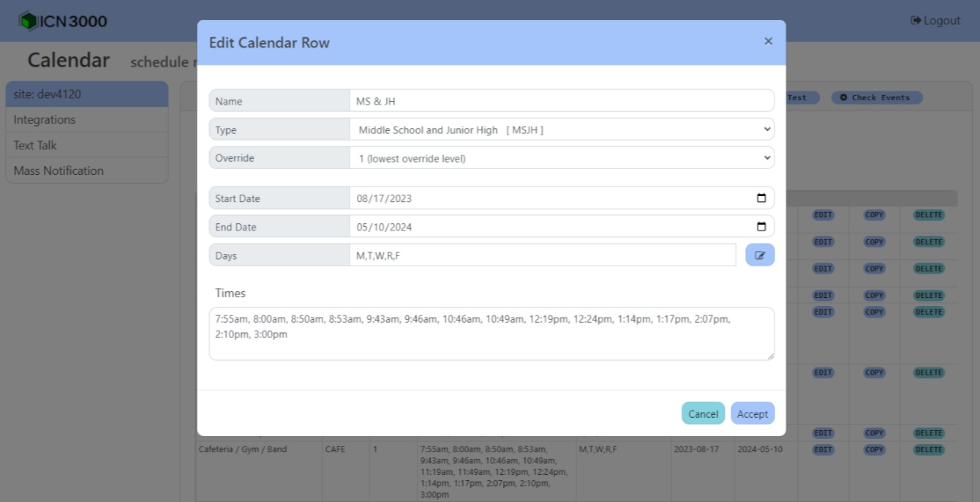Image resolution: width=980 pixels, height=502 pixels.
Task: Click the Days text field
Action: (x=542, y=255)
